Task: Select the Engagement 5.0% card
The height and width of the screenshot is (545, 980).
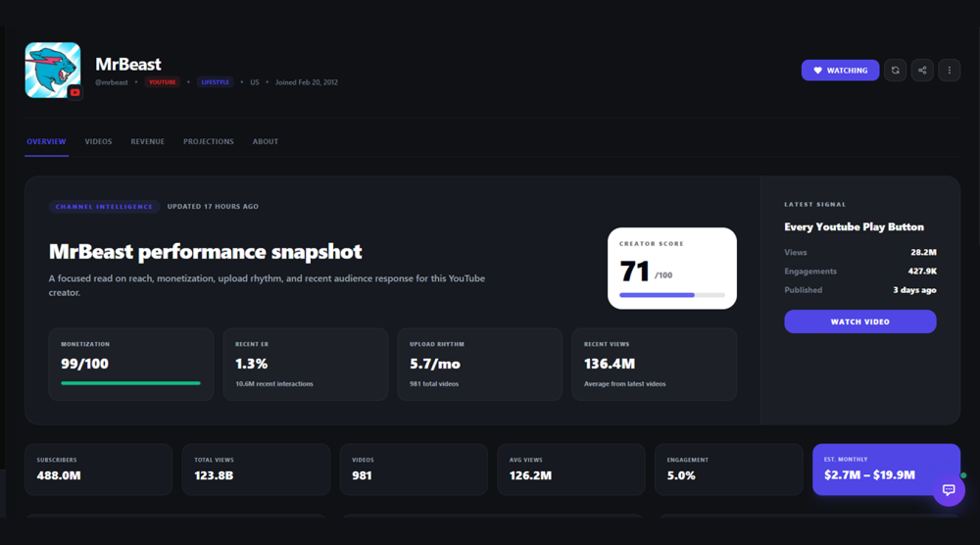Action: [x=729, y=470]
